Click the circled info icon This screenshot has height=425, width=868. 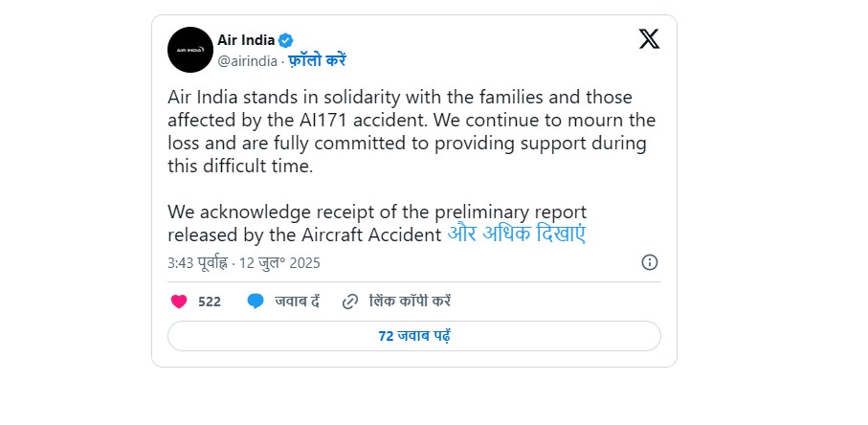click(x=650, y=262)
